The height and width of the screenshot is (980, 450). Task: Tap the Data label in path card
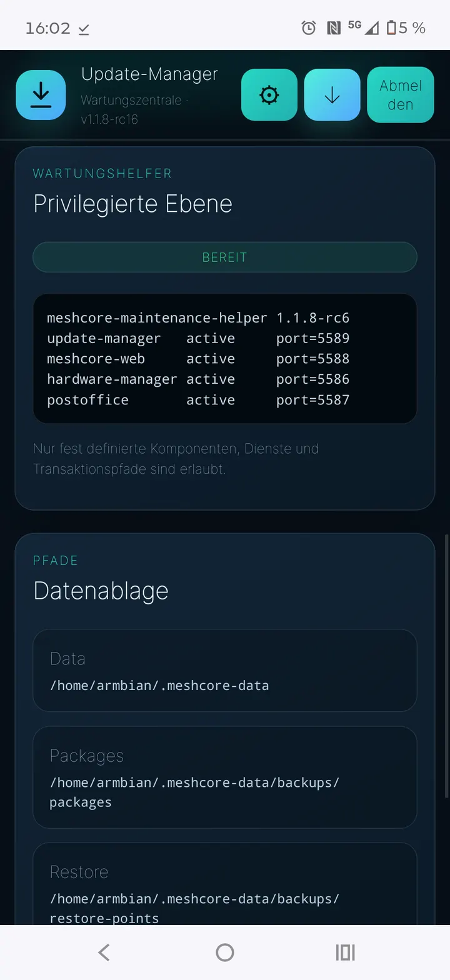[67, 659]
